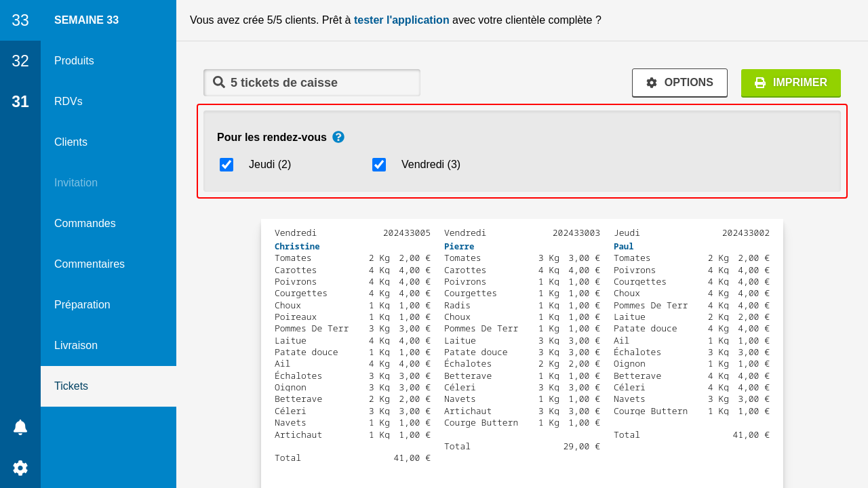This screenshot has width=868, height=488.
Task: Go to the RDVs section
Action: pos(68,102)
